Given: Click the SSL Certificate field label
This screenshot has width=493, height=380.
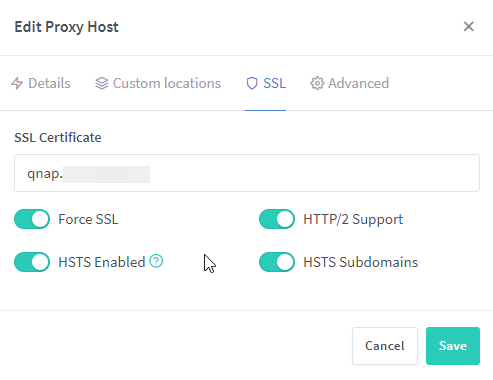Looking at the screenshot, I should [x=58, y=137].
